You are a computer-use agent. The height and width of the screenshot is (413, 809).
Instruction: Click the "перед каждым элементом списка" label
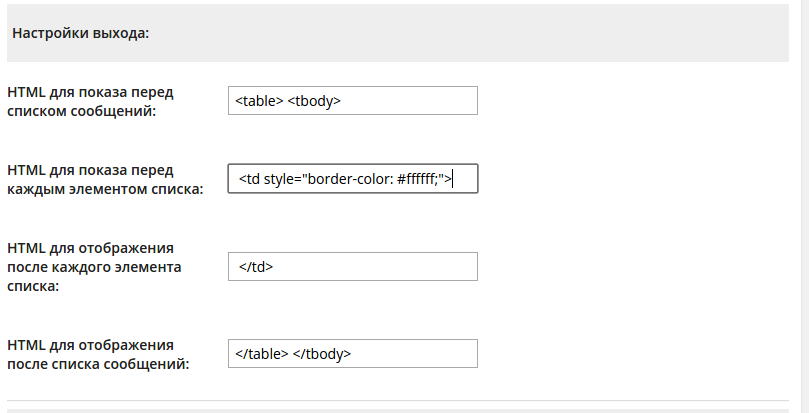[104, 179]
